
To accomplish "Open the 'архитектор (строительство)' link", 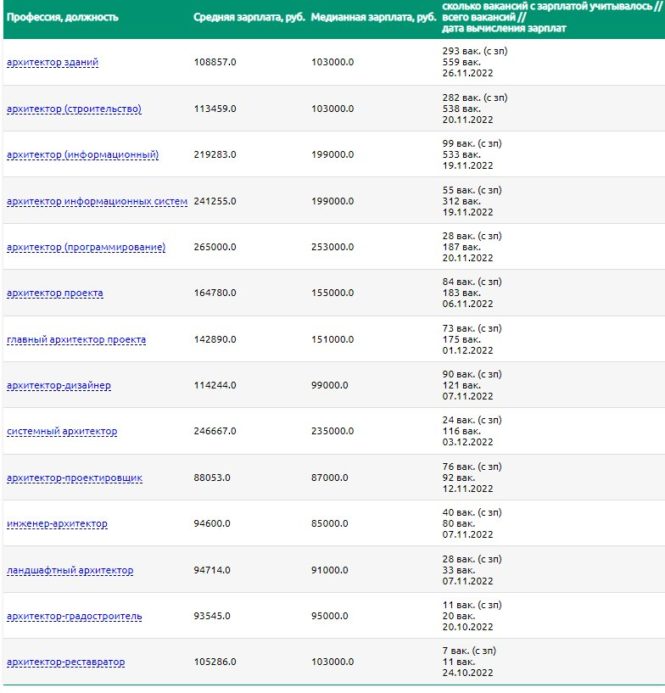I will (x=74, y=109).
